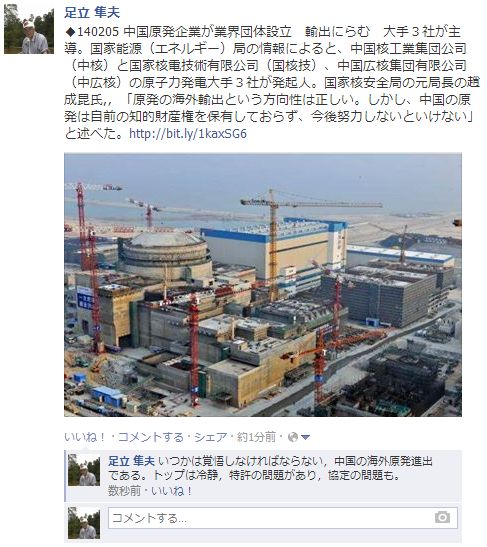This screenshot has height=547, width=487.
Task: Open the 約1分前 post timestamp
Action: 256,437
